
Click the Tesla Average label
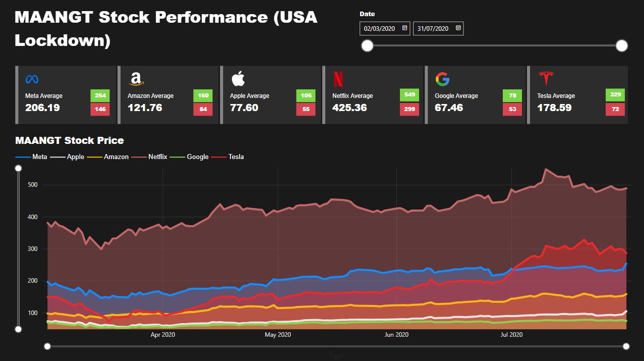[x=556, y=96]
